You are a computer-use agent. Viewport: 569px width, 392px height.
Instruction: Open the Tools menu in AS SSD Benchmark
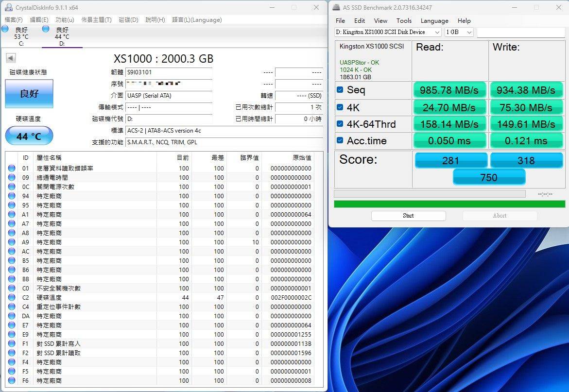click(x=404, y=21)
